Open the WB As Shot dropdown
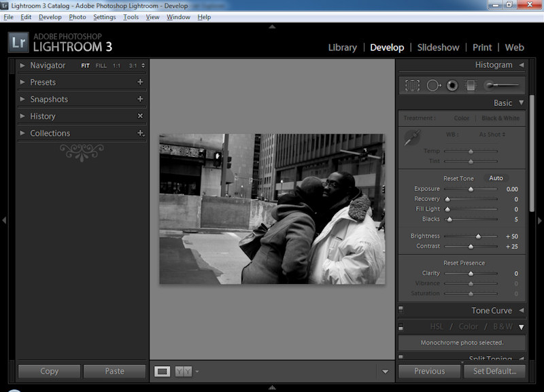The image size is (544, 392). [x=492, y=135]
